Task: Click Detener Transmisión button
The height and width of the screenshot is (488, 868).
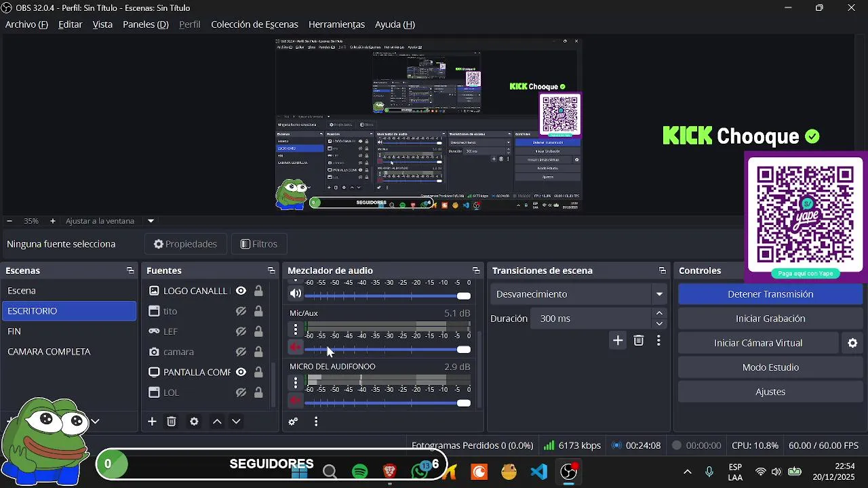Action: coord(770,294)
